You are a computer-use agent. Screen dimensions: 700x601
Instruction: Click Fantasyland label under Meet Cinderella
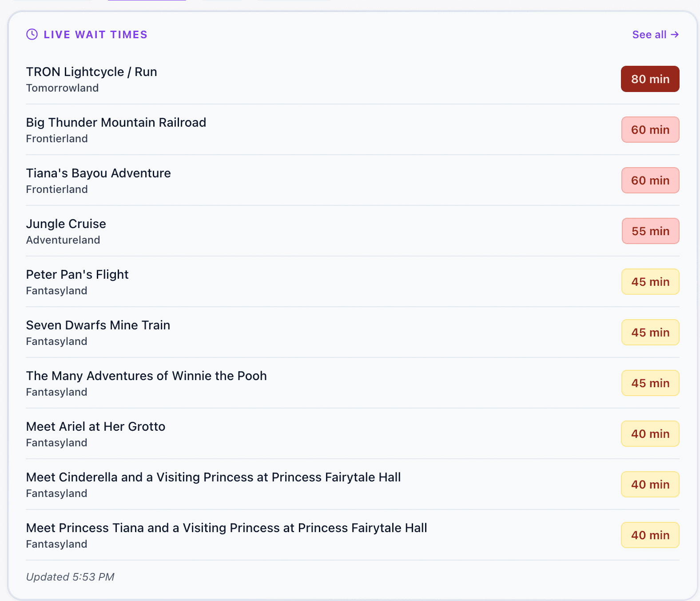(56, 493)
